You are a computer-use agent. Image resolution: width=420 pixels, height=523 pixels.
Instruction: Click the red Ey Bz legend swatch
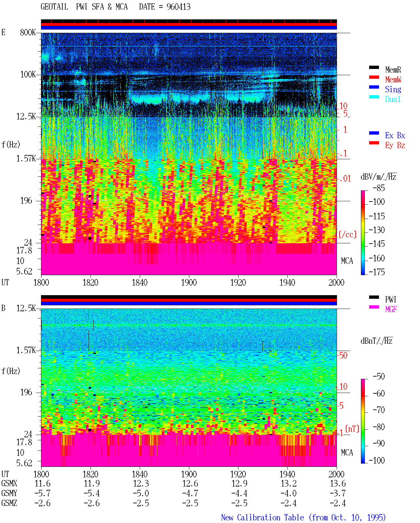click(x=374, y=143)
